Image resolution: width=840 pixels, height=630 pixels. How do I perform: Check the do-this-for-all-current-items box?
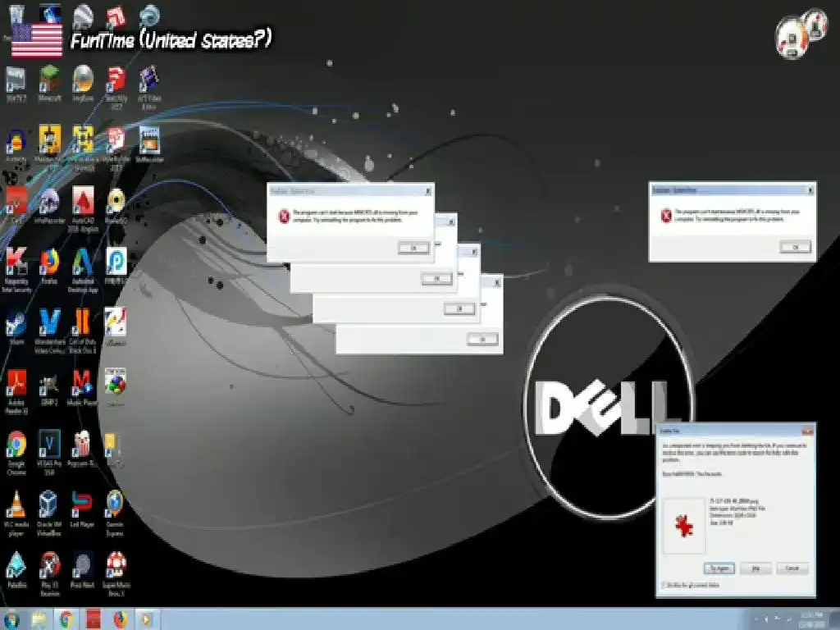(x=664, y=585)
